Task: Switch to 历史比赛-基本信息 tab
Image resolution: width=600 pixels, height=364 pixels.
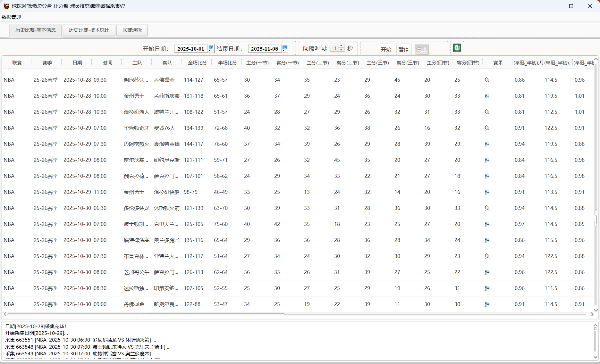Action: pyautogui.click(x=35, y=30)
